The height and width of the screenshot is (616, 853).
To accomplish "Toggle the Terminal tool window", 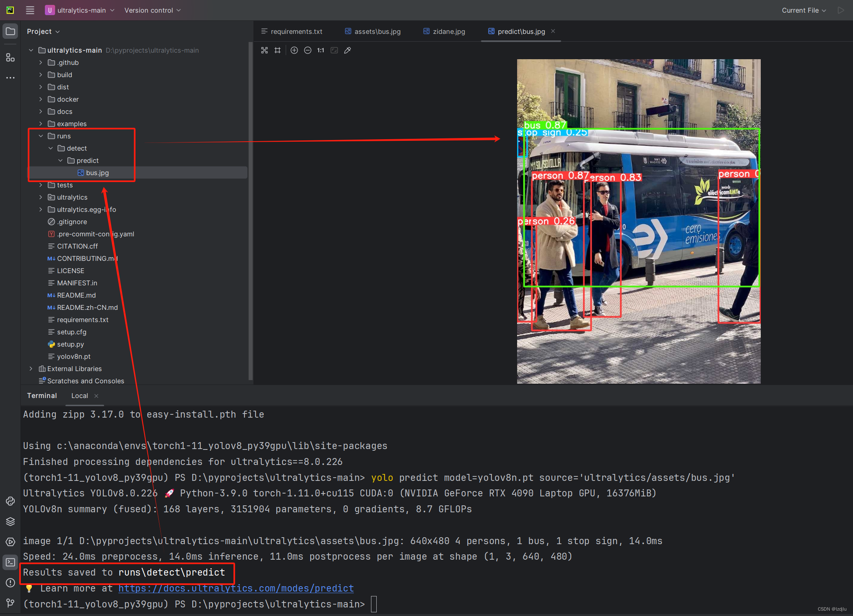I will click(10, 562).
